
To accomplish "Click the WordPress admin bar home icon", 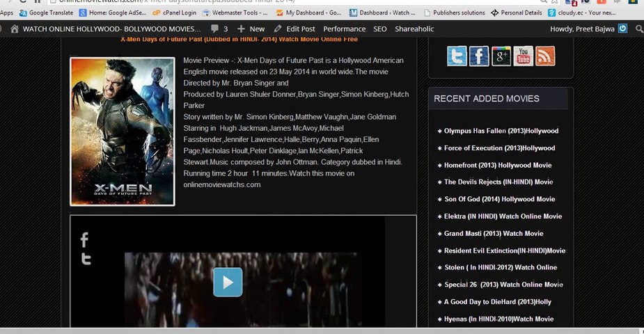I will 15,29.
